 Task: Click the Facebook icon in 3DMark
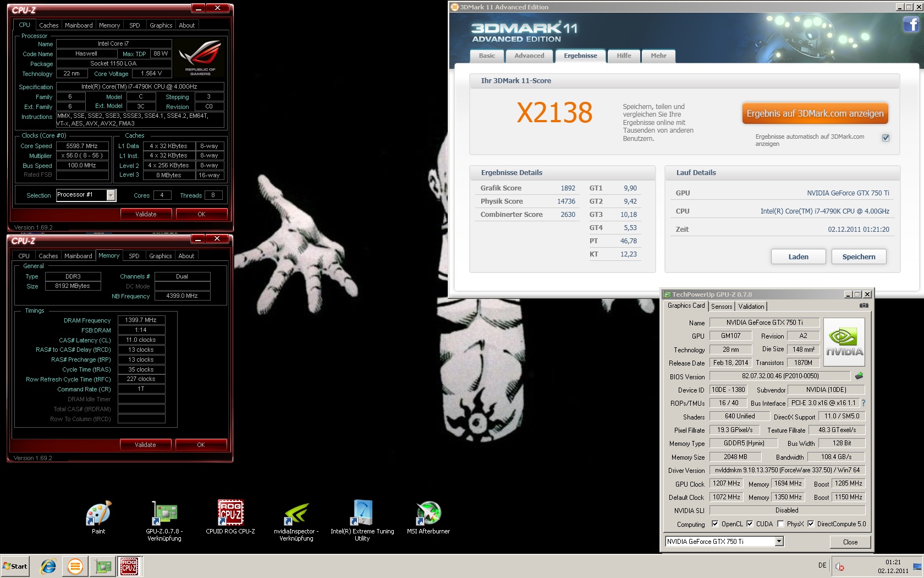911,25
